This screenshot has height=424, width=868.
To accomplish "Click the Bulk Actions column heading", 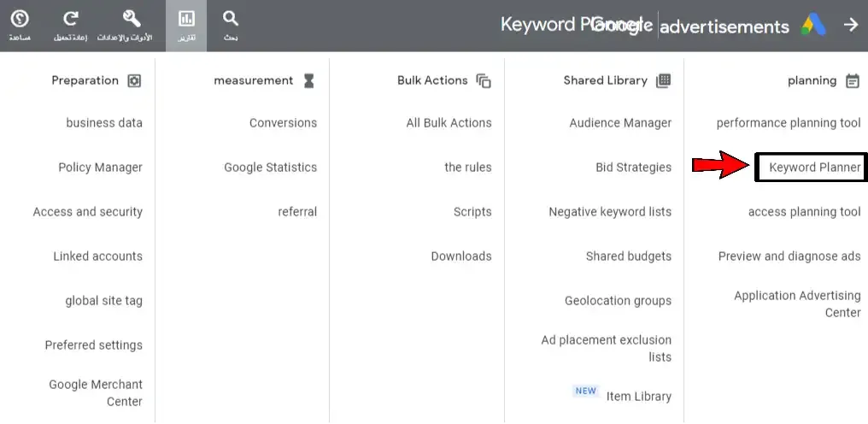I will [432, 80].
